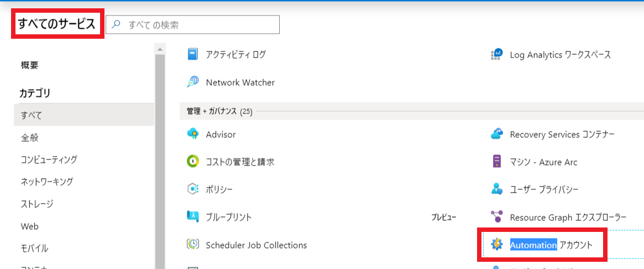Open the アクティビティ ログ service link
Image resolution: width=644 pixels, height=269 pixels.
235,54
